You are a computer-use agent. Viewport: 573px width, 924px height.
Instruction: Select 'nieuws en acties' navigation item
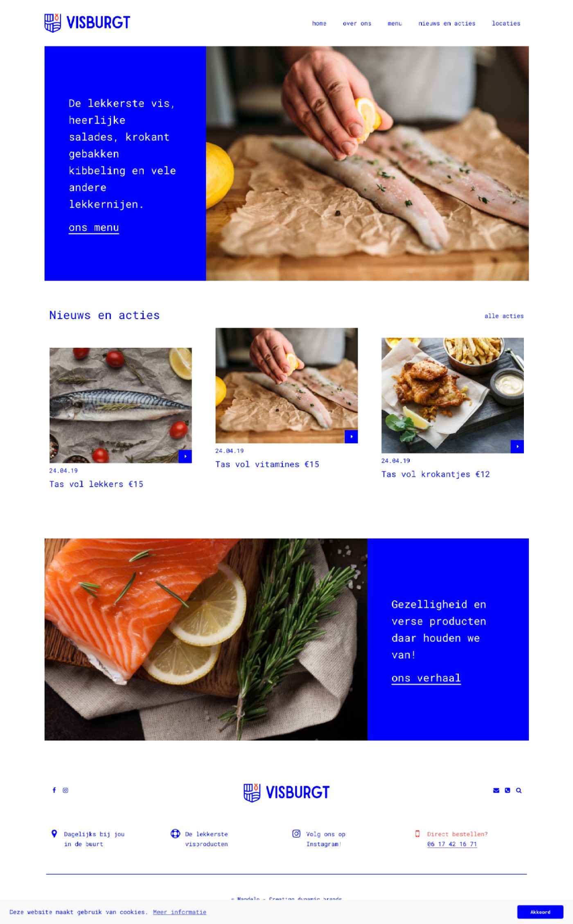click(x=447, y=23)
